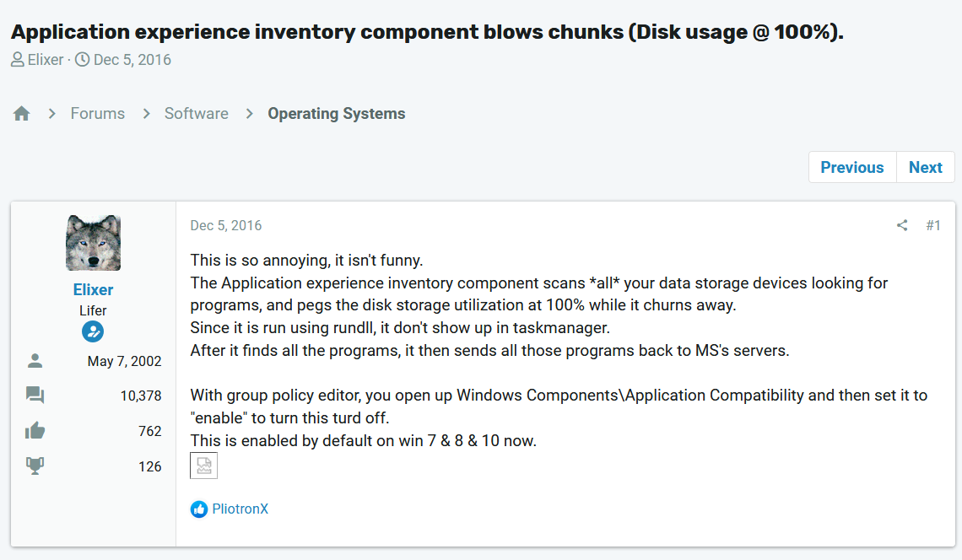
Task: Click the trophy points icon
Action: click(35, 466)
